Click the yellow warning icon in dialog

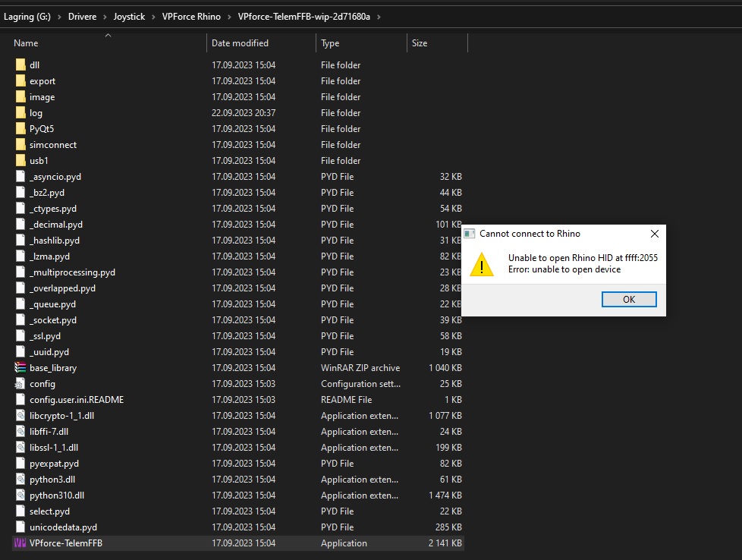coord(482,265)
